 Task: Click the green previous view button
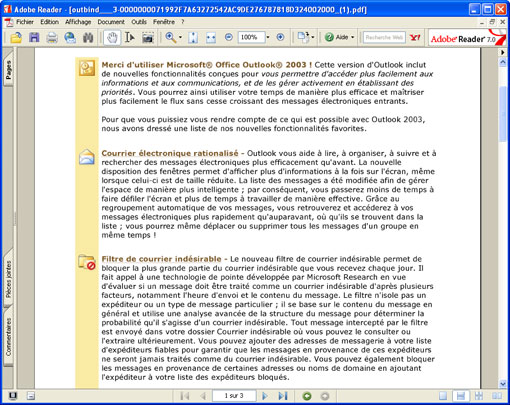[x=307, y=396]
